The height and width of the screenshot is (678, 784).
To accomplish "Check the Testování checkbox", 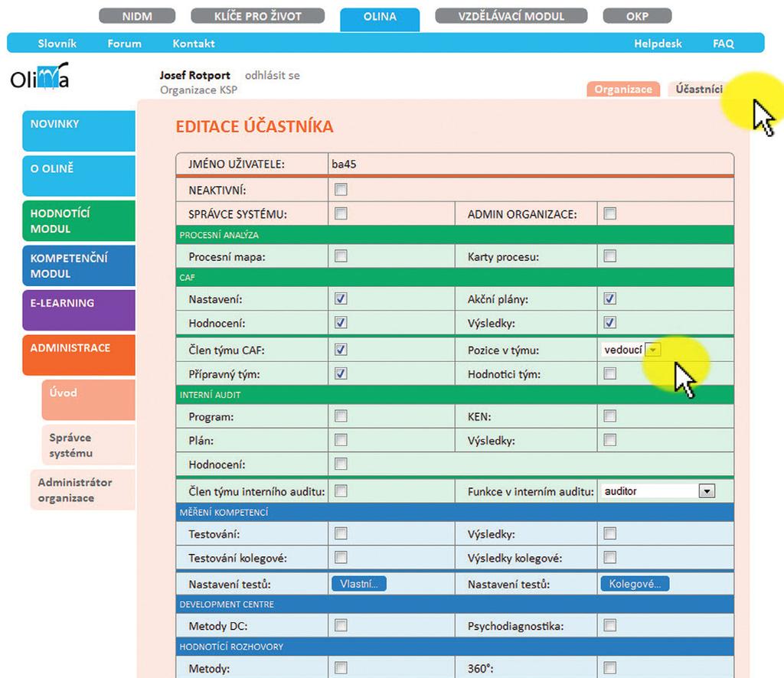I will pos(341,533).
